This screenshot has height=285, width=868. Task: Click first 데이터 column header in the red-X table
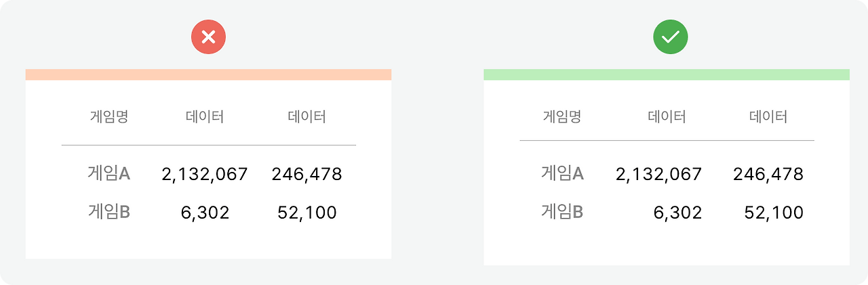click(205, 117)
